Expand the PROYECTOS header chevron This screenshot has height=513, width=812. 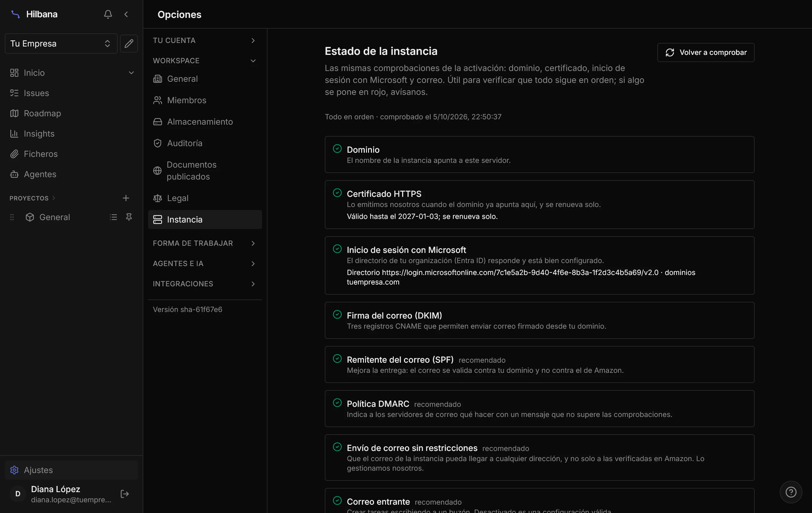pyautogui.click(x=54, y=198)
